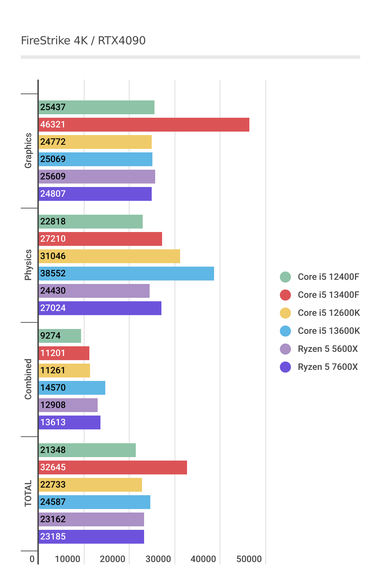Click the Combined axis category label

(x=28, y=379)
